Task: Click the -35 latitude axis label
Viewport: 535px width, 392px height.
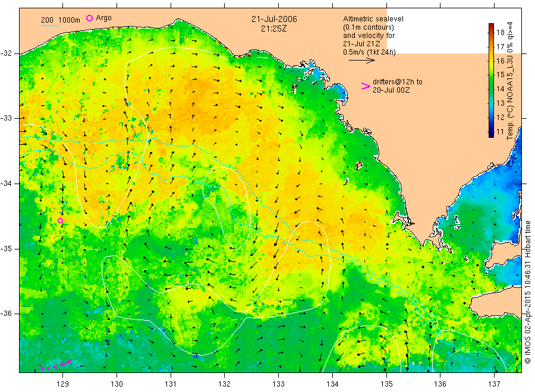Action: click(x=6, y=249)
